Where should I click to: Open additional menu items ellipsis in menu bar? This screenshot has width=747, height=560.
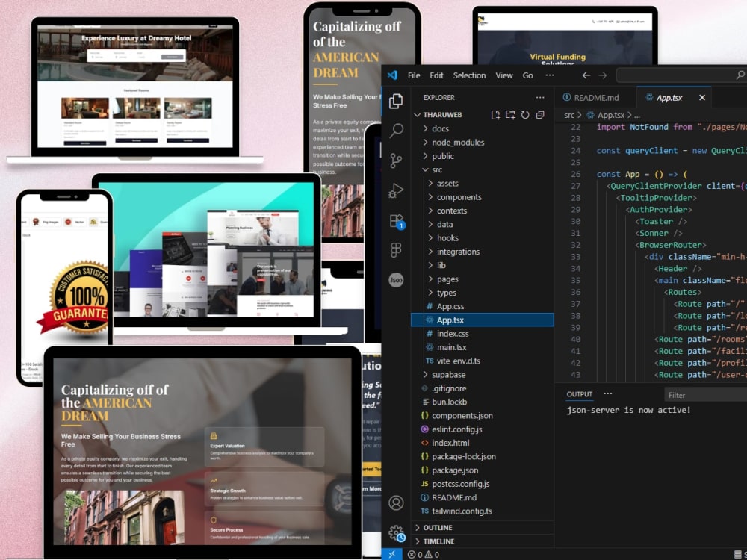[x=550, y=75]
